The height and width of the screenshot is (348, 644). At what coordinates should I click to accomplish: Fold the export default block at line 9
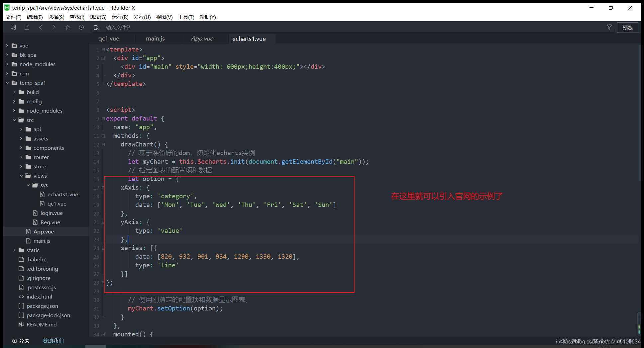(x=103, y=119)
